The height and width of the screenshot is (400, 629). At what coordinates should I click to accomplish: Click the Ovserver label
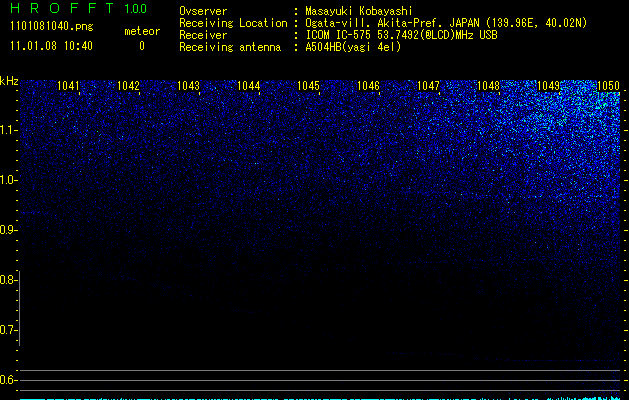click(203, 11)
